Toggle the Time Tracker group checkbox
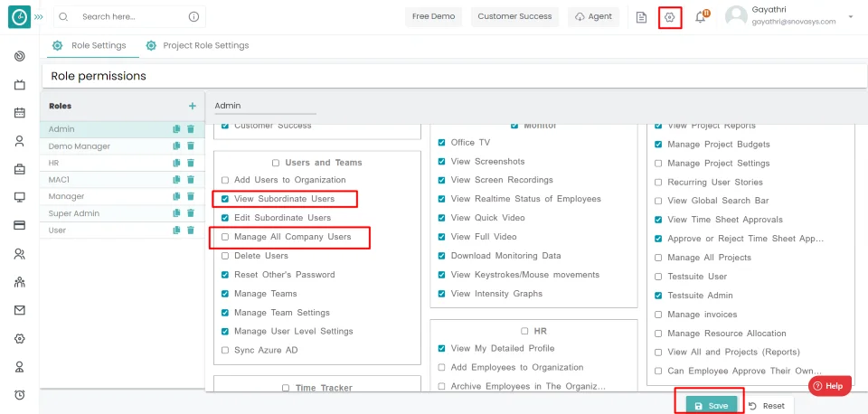The width and height of the screenshot is (868, 414). pos(286,388)
